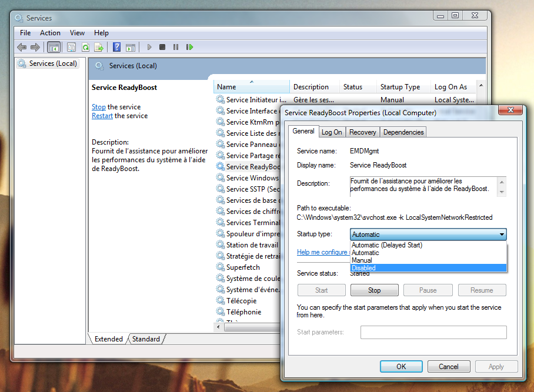
Task: Switch to the Extended view tab
Action: (108, 339)
